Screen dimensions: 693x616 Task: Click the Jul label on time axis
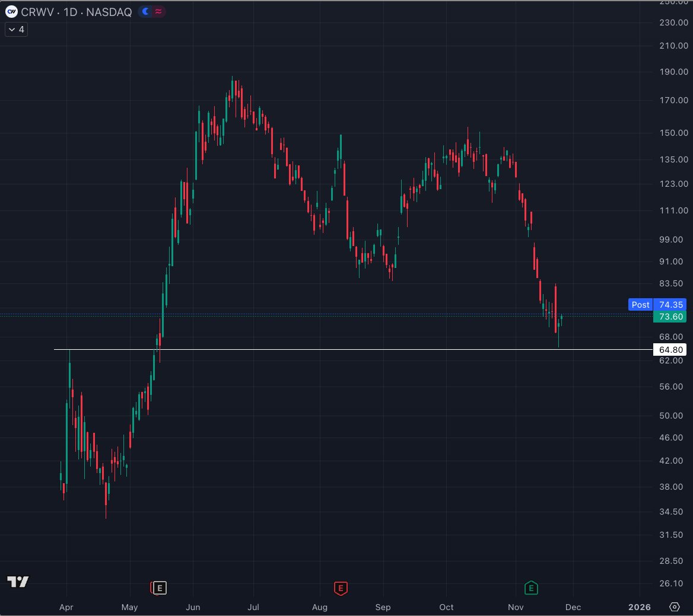tap(253, 607)
